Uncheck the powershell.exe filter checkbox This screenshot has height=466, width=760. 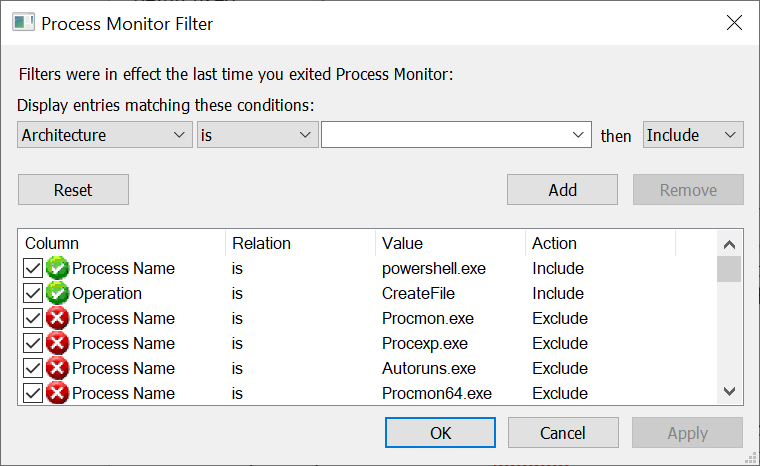tap(33, 268)
